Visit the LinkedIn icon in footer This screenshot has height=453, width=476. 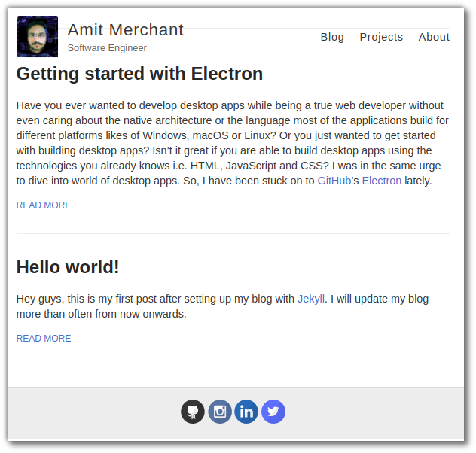click(246, 412)
